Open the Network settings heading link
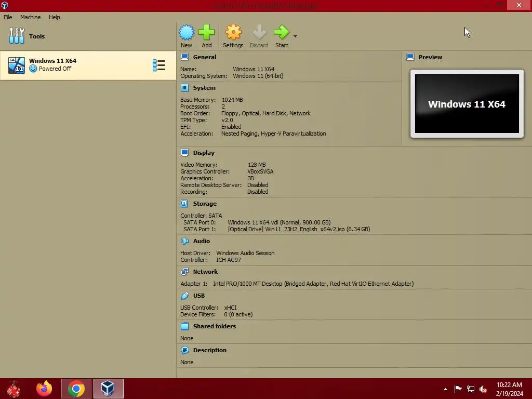 (x=206, y=271)
